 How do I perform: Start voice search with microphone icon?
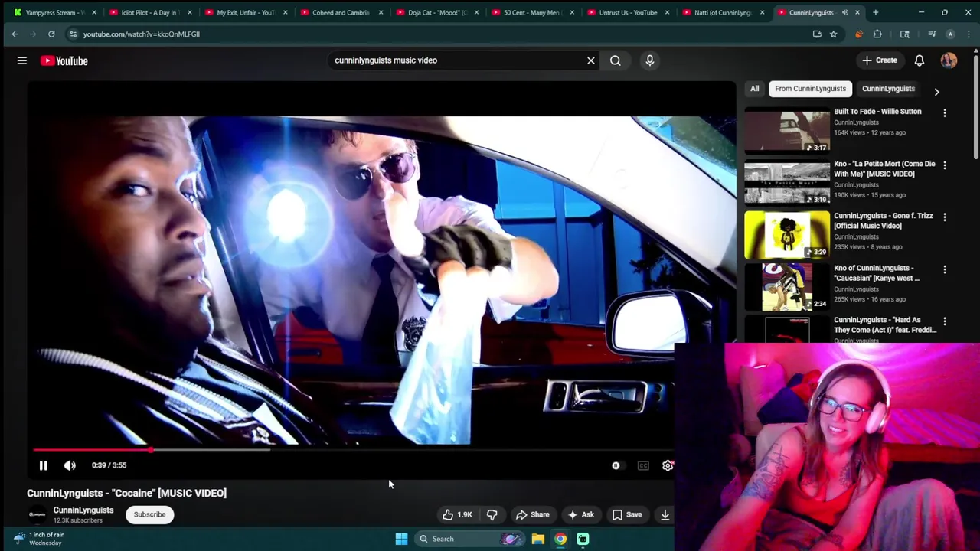click(x=649, y=60)
